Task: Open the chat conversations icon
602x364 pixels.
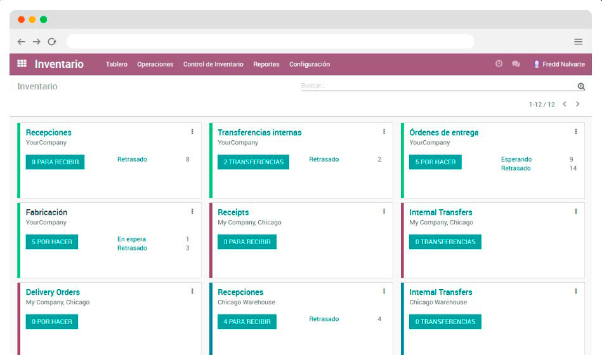Action: tap(516, 64)
